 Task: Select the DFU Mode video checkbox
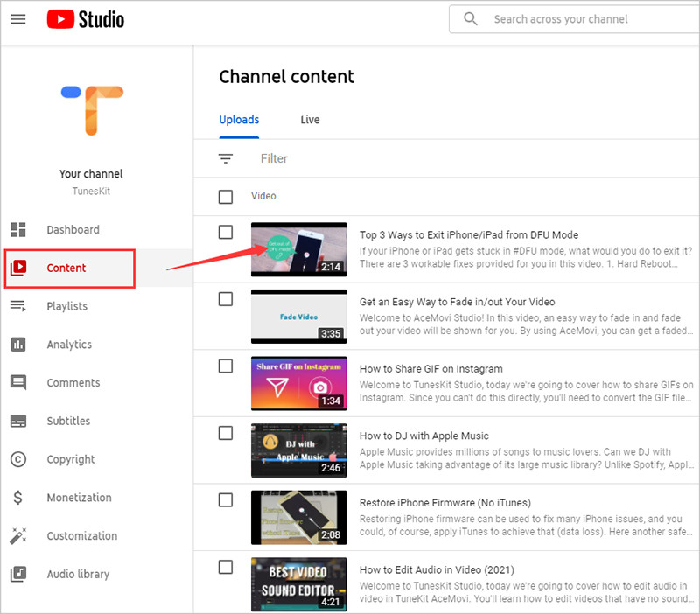(x=226, y=232)
